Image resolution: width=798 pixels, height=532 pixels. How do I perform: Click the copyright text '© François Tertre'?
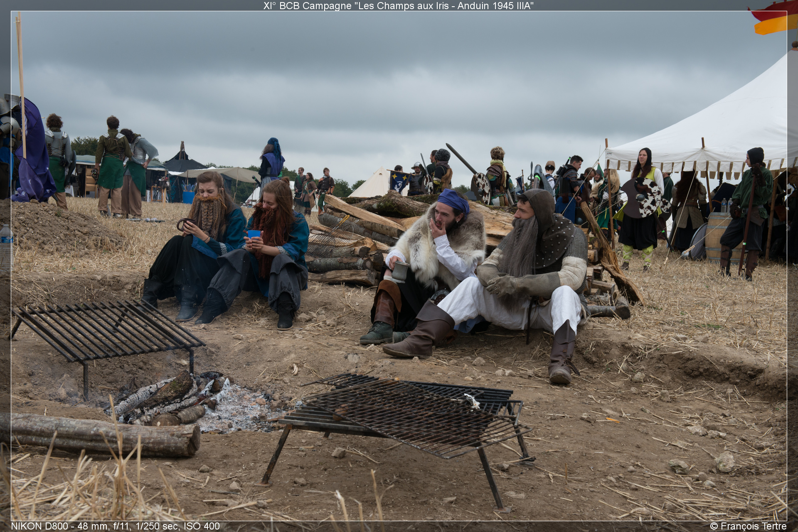click(x=748, y=526)
